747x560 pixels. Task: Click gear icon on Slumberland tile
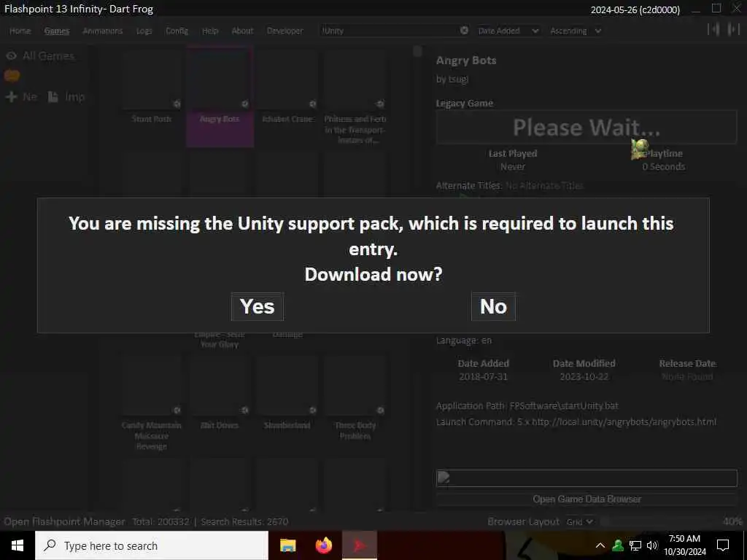pyautogui.click(x=312, y=410)
